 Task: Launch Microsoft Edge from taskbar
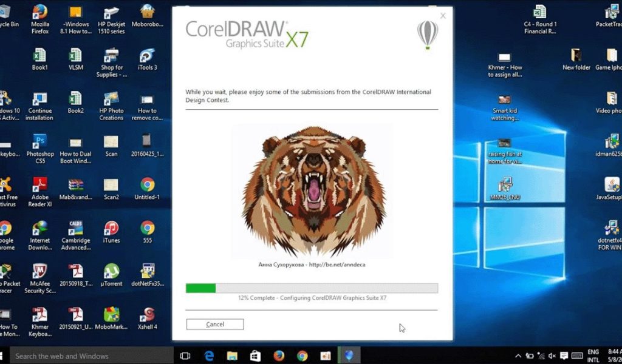[209, 356]
